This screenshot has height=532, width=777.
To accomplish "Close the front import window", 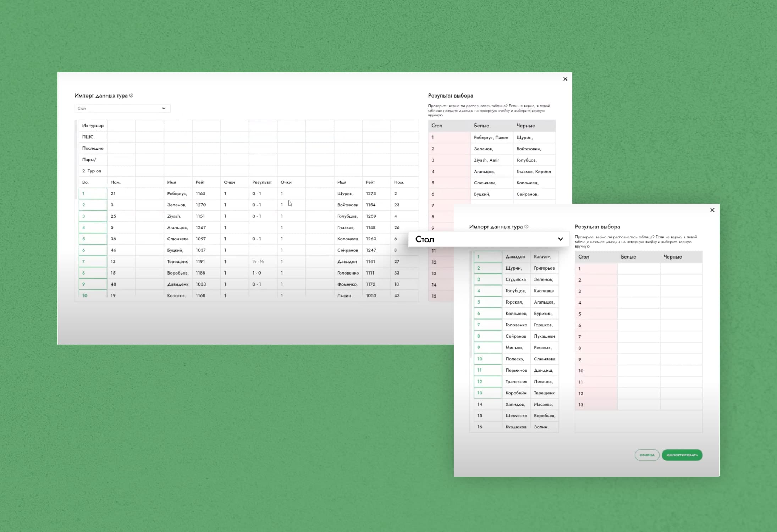I will [x=712, y=210].
